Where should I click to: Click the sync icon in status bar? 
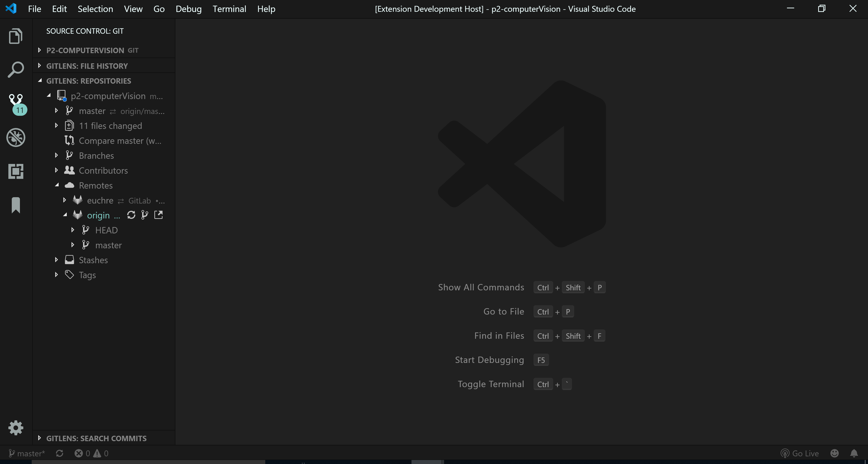(60, 453)
